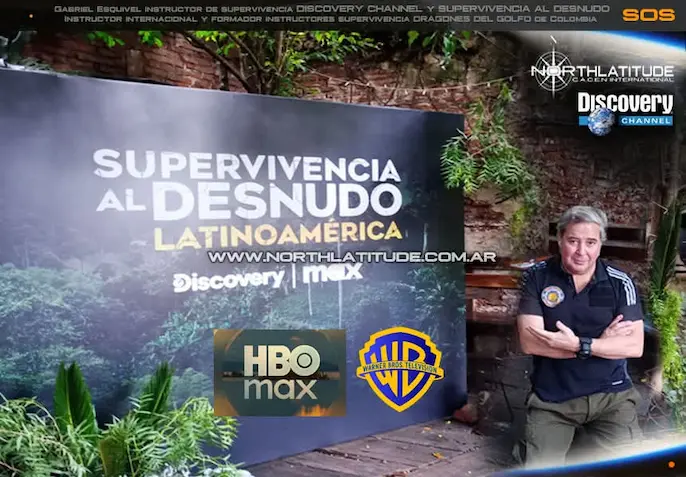Click the North Latitude compass logo
This screenshot has width=686, height=477.
coord(602,69)
